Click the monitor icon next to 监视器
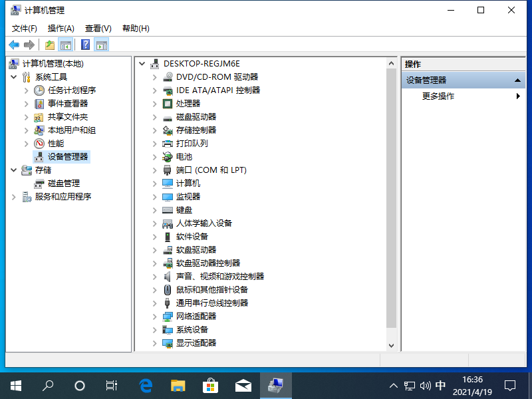The width and height of the screenshot is (532, 399). [x=168, y=197]
